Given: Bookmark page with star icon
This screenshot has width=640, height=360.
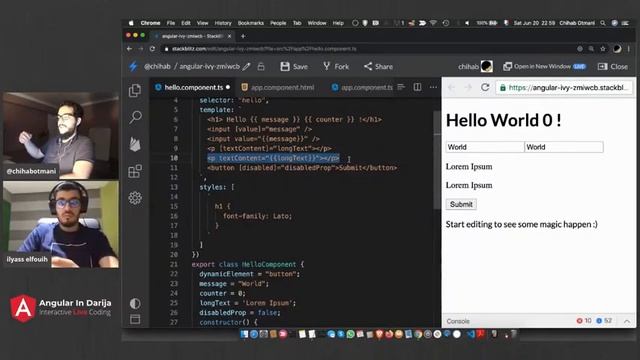Looking at the screenshot, I should [x=603, y=49].
